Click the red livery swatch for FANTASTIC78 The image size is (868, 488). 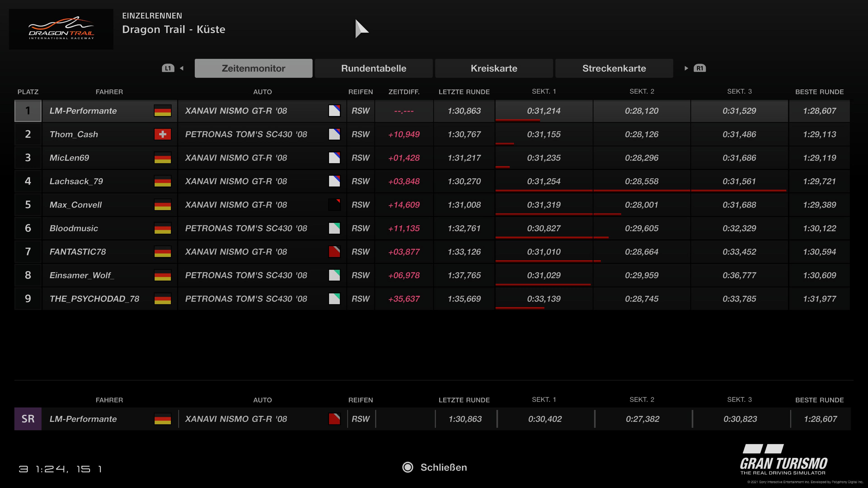click(334, 252)
